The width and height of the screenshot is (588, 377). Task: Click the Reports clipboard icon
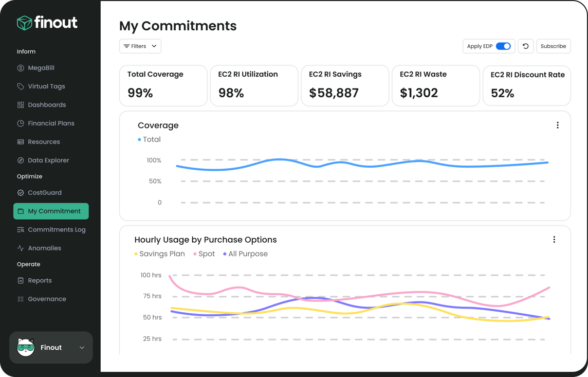pyautogui.click(x=21, y=280)
